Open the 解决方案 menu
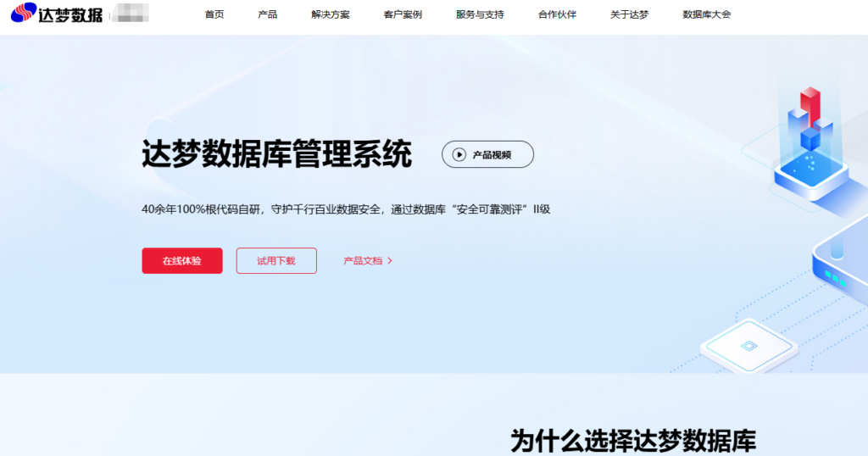 click(x=331, y=14)
